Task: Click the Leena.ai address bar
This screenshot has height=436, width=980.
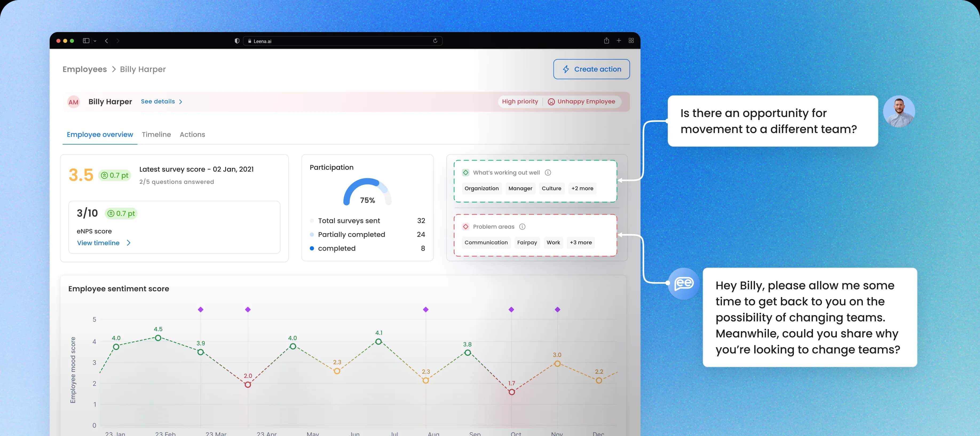Action: pos(342,41)
